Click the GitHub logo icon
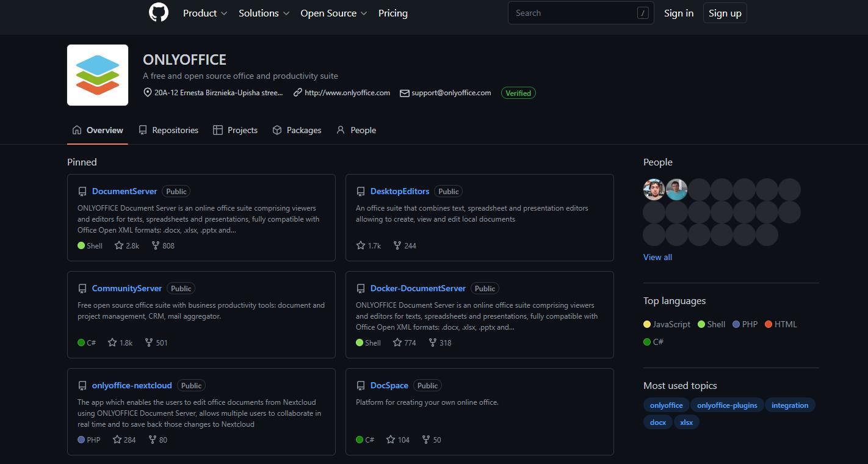The image size is (868, 464). coord(159,12)
